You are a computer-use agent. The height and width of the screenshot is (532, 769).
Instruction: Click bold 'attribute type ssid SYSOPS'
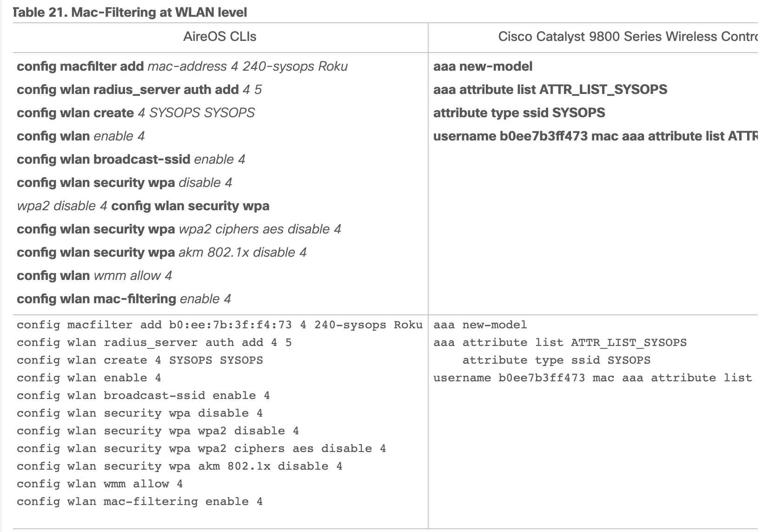coord(519,113)
